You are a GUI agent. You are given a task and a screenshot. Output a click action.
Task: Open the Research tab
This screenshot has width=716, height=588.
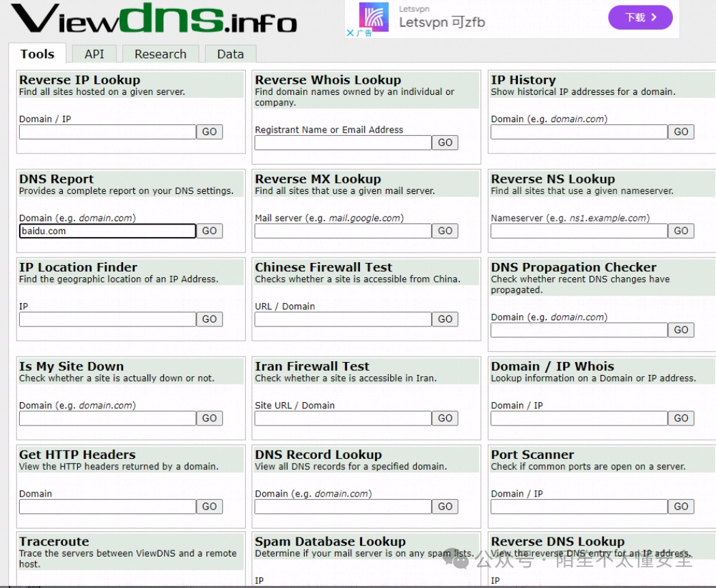(160, 54)
